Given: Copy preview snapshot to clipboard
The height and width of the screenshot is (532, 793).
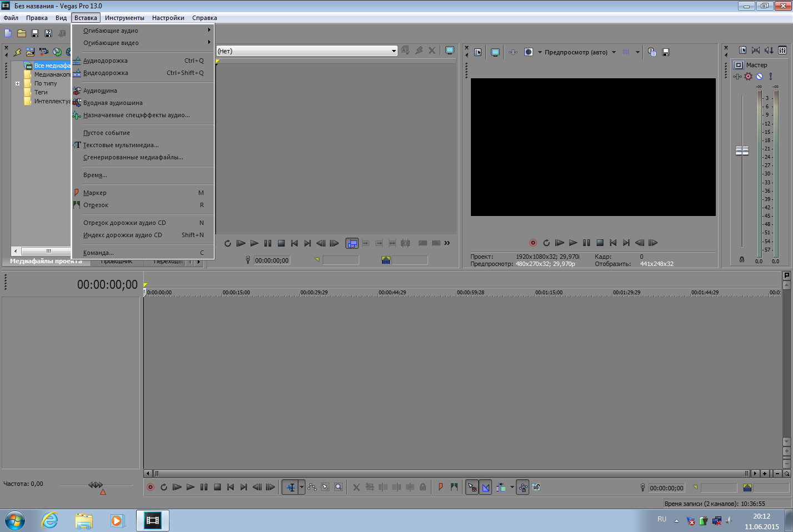Looking at the screenshot, I should click(652, 52).
